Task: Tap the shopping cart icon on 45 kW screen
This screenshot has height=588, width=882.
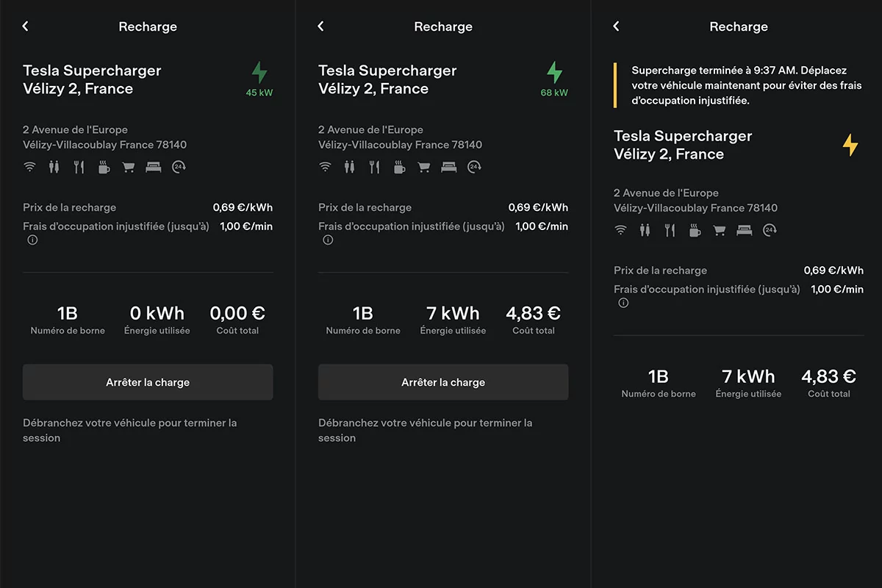Action: [x=129, y=167]
